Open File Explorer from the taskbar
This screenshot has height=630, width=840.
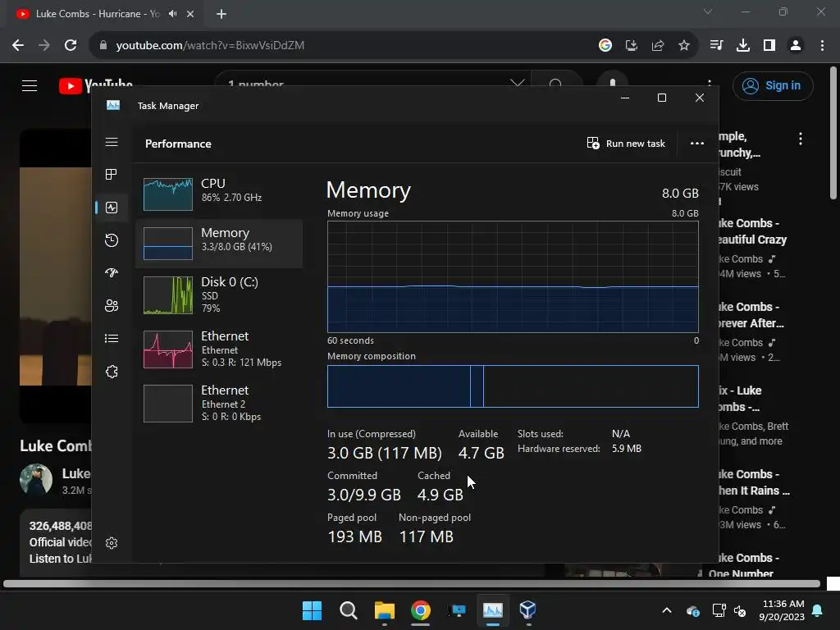click(x=384, y=610)
